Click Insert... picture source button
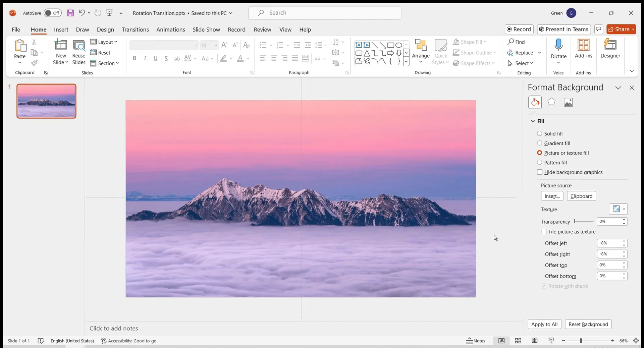 coord(552,196)
